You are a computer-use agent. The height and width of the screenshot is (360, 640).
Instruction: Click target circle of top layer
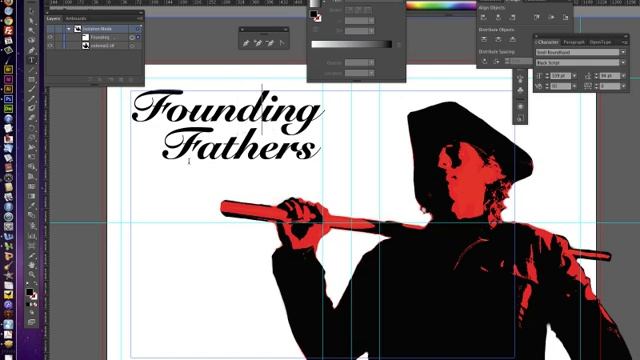138,29
